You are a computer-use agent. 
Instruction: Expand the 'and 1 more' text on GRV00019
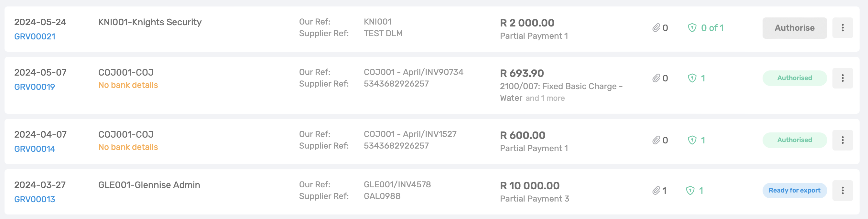pyautogui.click(x=545, y=98)
